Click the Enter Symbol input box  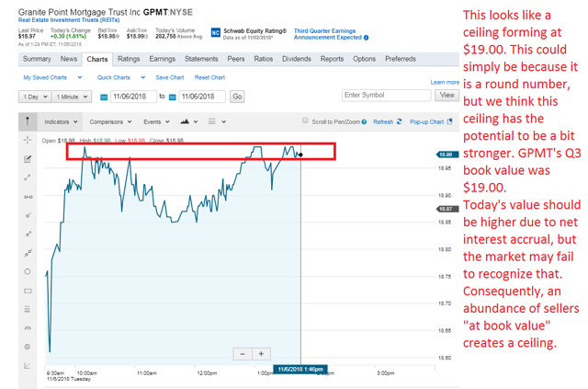pos(386,95)
